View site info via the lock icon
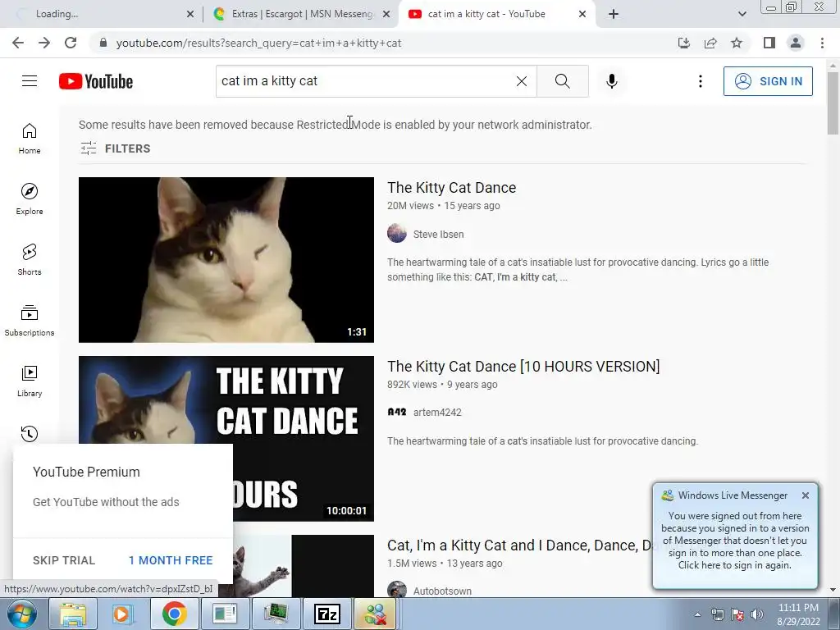This screenshot has width=840, height=630. pyautogui.click(x=103, y=43)
